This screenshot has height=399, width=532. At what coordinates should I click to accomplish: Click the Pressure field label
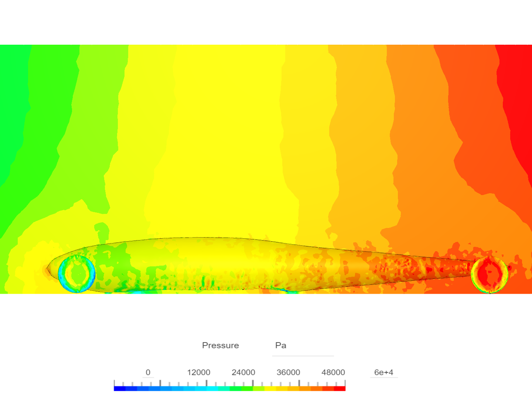tap(221, 345)
